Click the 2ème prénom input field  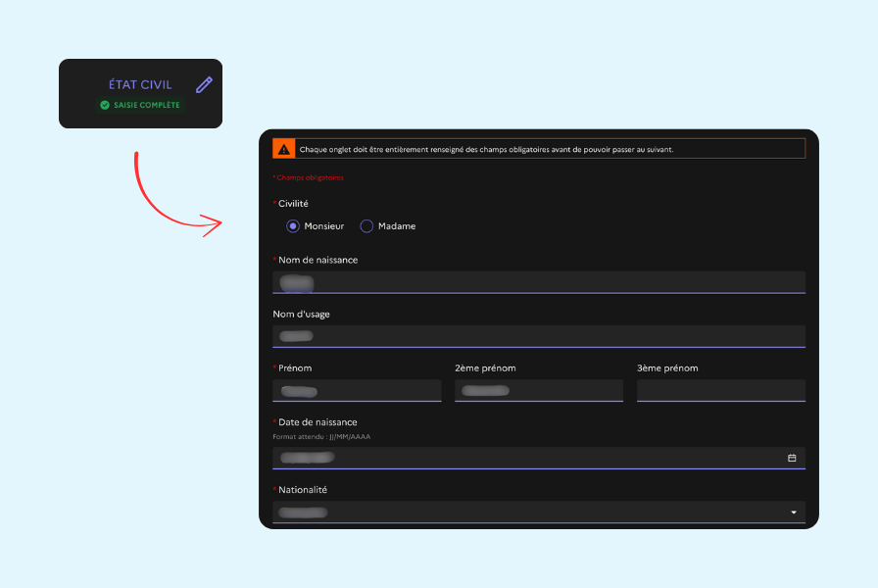(x=538, y=390)
